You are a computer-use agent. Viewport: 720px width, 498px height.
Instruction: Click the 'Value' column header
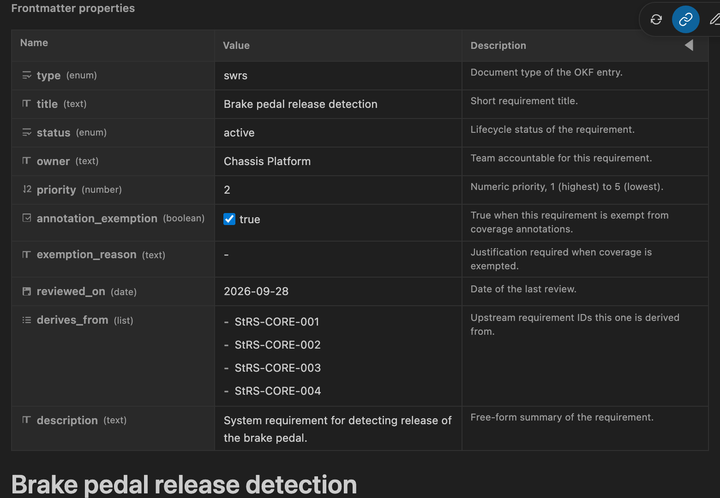pyautogui.click(x=236, y=45)
